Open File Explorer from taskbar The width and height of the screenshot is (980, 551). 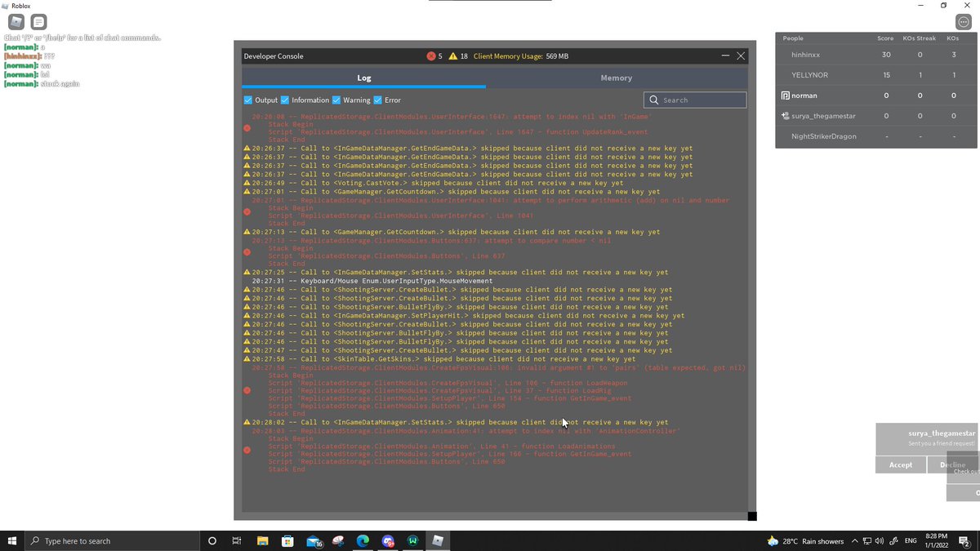(x=262, y=540)
